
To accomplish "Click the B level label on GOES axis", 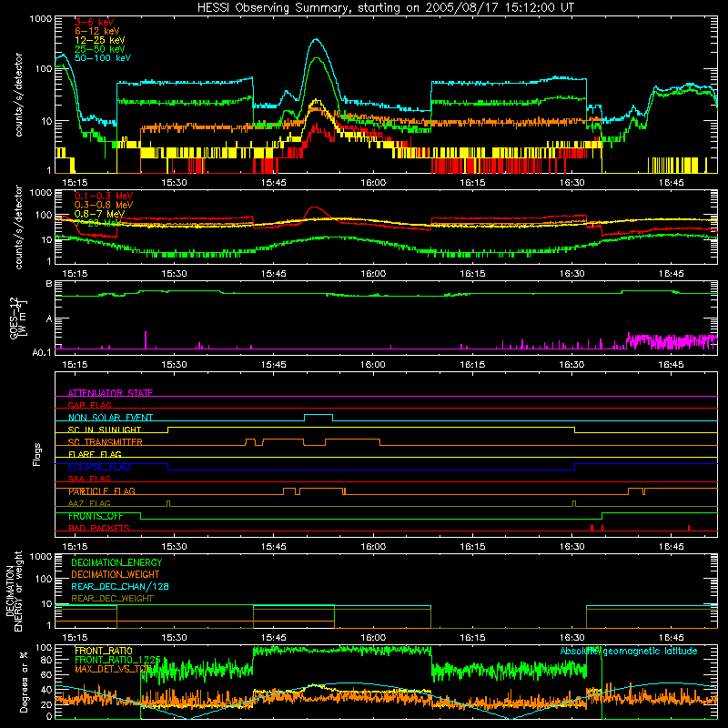I will [x=49, y=284].
